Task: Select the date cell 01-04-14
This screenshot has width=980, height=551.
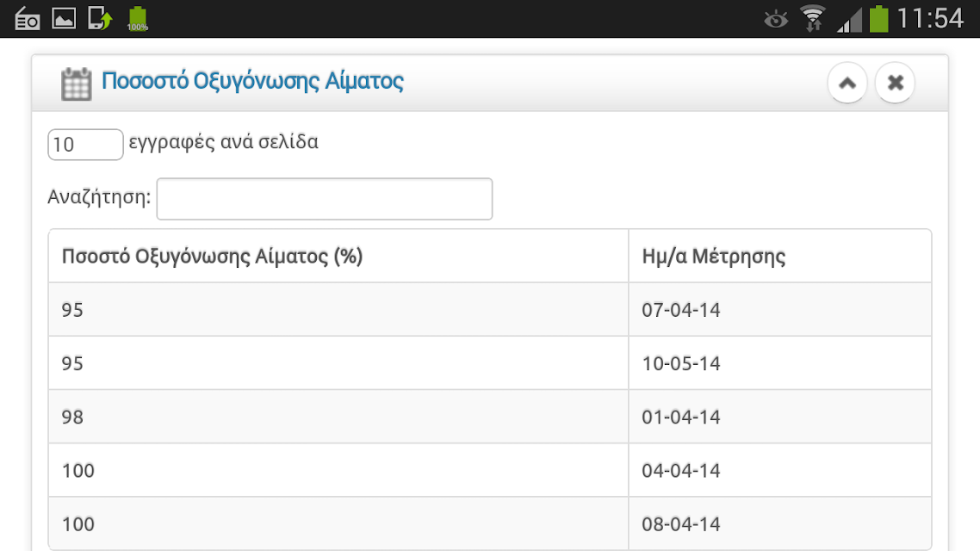Action: (780, 418)
